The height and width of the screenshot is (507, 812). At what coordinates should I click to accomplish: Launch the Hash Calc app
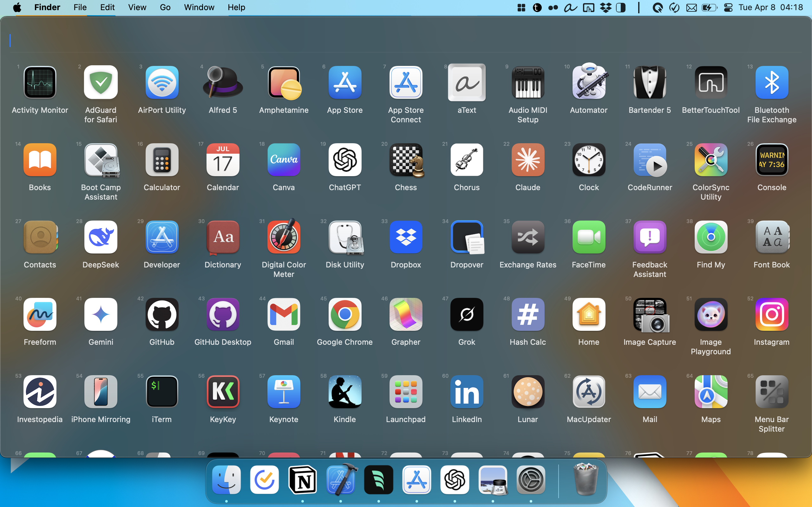[528, 315]
